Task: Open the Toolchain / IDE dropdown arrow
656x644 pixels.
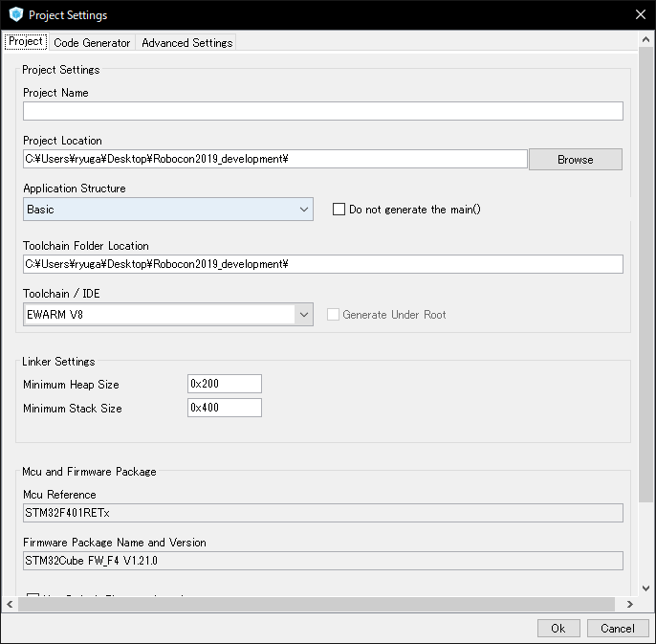Action: click(x=304, y=315)
